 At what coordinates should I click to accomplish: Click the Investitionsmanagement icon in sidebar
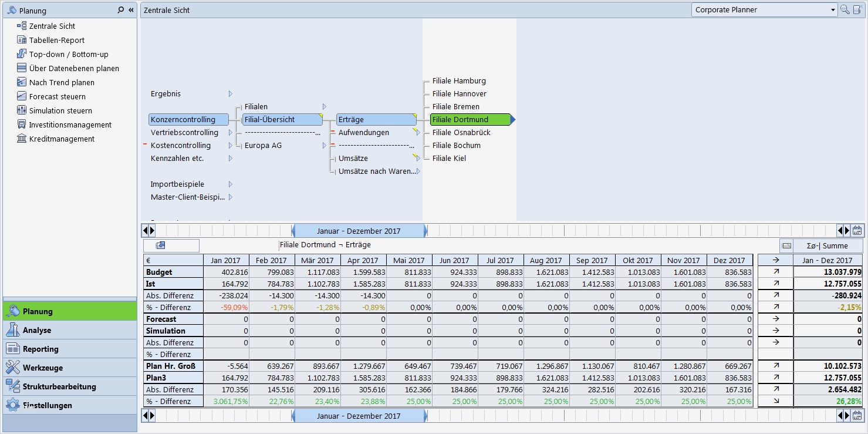coord(22,125)
